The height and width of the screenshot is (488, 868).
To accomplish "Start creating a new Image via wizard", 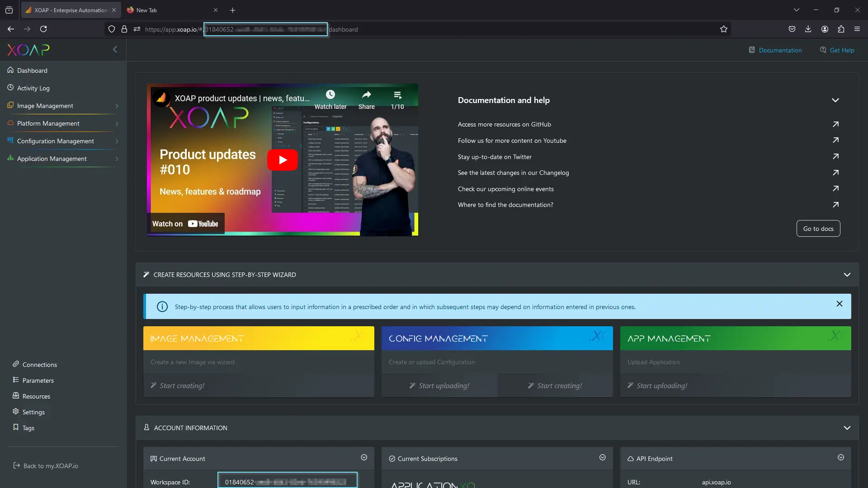I will pos(178,386).
